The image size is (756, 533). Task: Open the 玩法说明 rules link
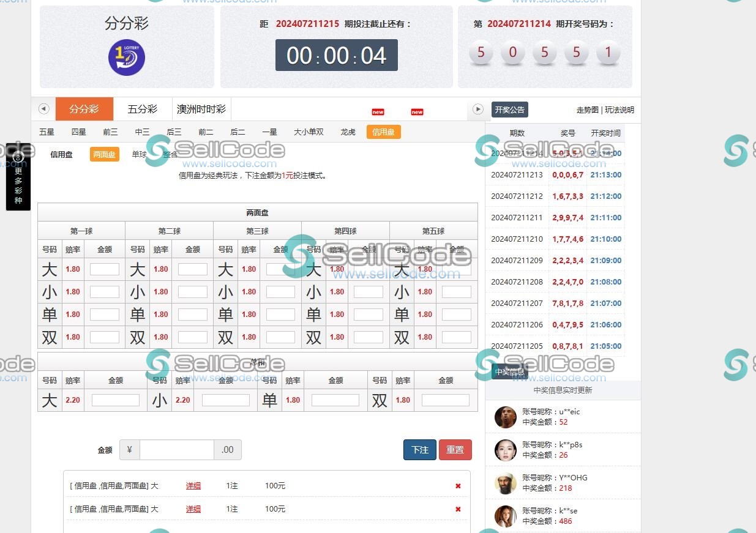click(x=619, y=111)
